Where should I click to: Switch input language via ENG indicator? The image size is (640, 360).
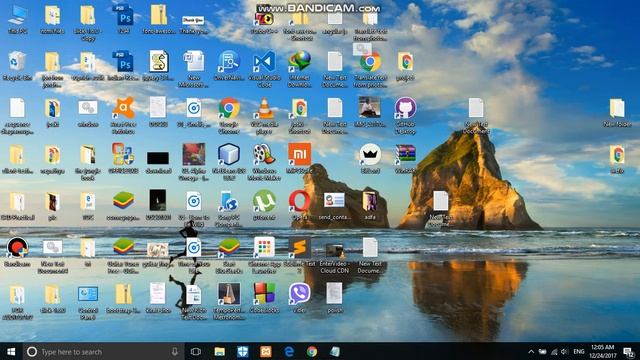pyautogui.click(x=578, y=351)
